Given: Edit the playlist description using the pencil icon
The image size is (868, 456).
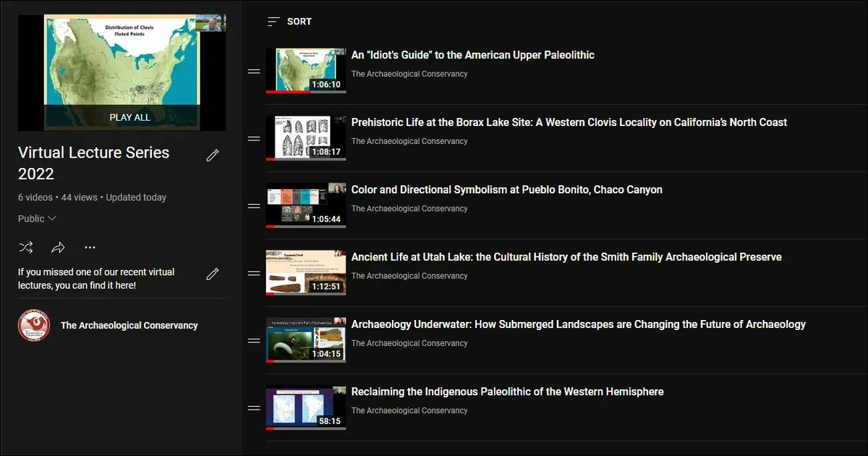Looking at the screenshot, I should coord(213,274).
